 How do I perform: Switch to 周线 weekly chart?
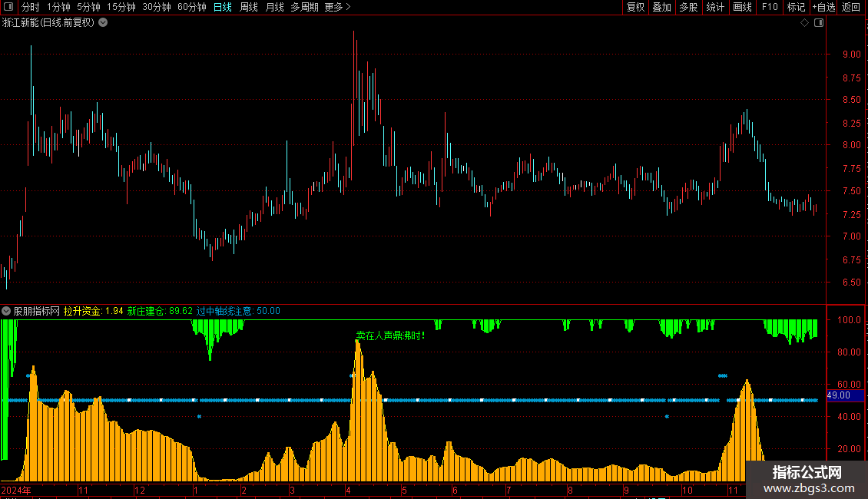coord(249,7)
